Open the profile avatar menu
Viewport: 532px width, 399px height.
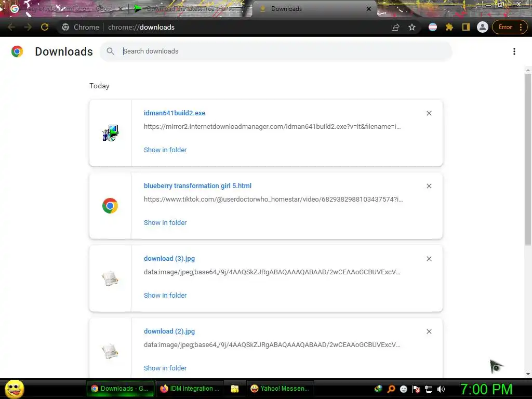(482, 27)
